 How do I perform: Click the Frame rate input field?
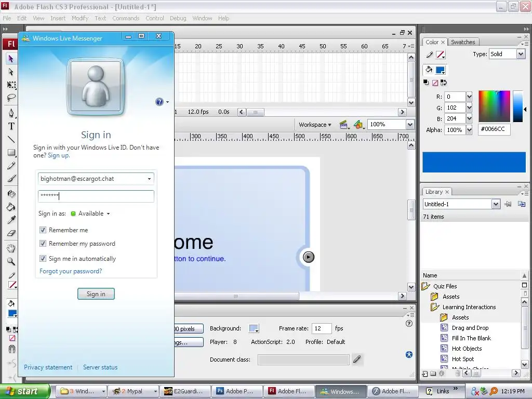(321, 328)
